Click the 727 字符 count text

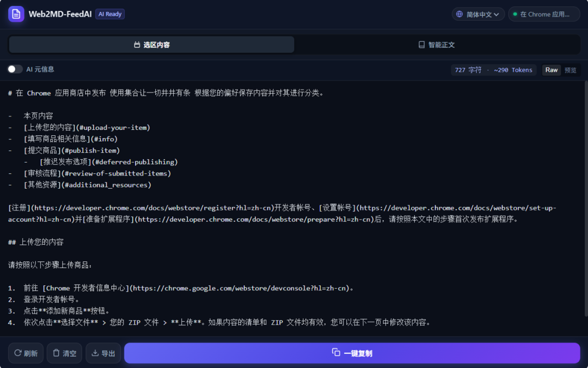(468, 70)
